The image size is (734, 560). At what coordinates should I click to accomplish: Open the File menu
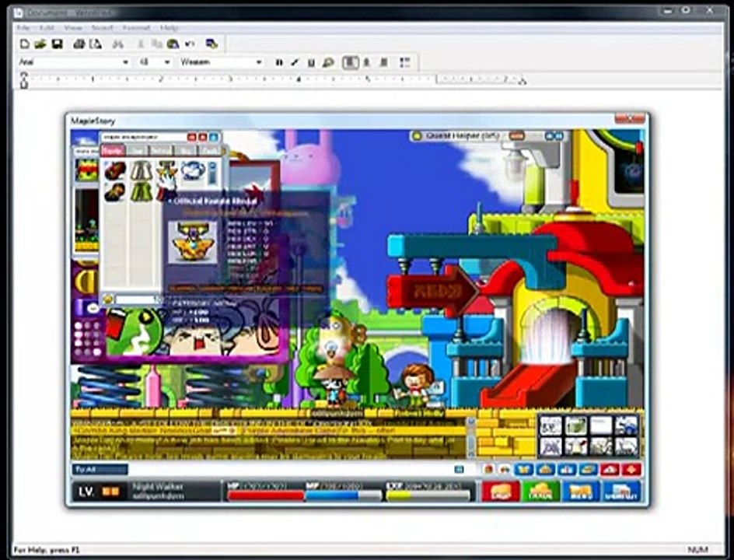click(23, 28)
